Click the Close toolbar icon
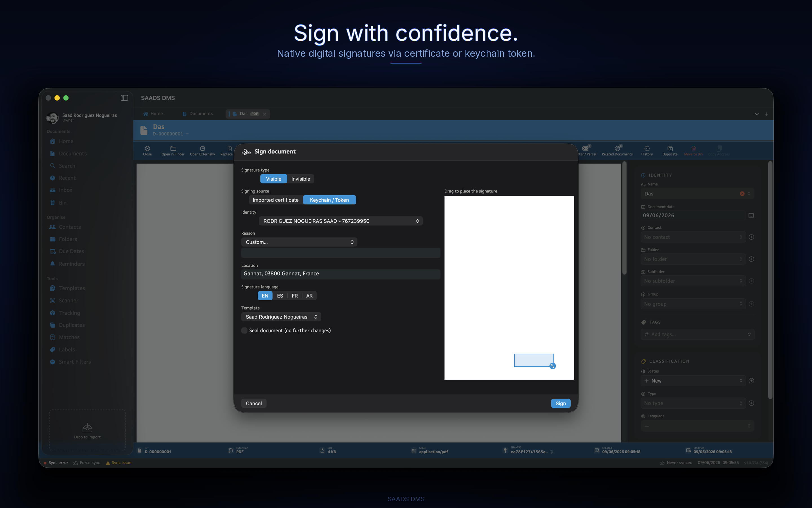 (147, 150)
